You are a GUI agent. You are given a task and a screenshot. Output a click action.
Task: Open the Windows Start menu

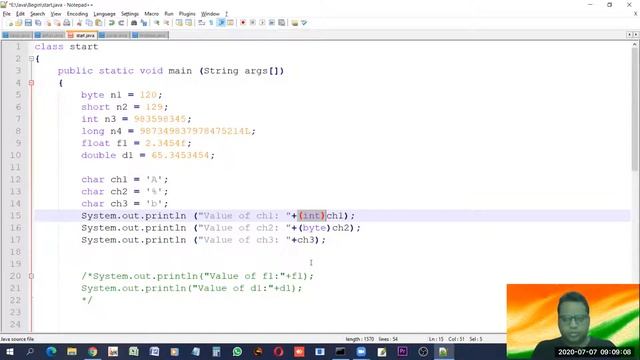tap(9, 351)
